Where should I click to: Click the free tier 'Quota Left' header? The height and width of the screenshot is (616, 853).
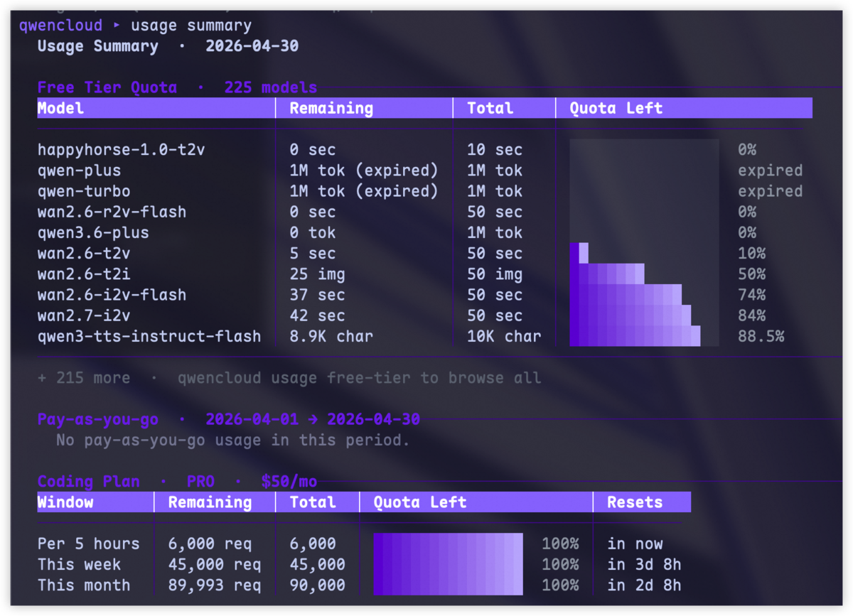coord(616,108)
